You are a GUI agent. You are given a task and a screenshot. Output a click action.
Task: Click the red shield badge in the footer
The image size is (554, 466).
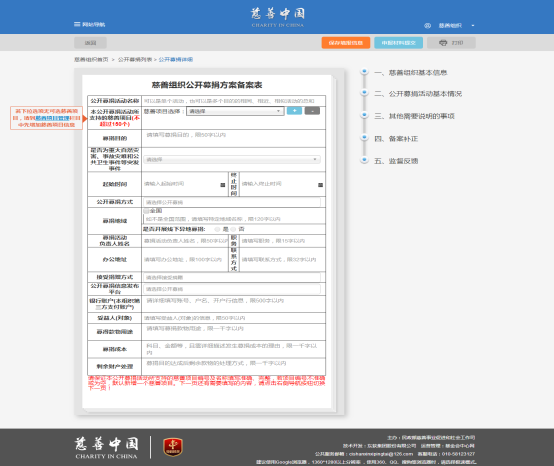click(x=173, y=447)
